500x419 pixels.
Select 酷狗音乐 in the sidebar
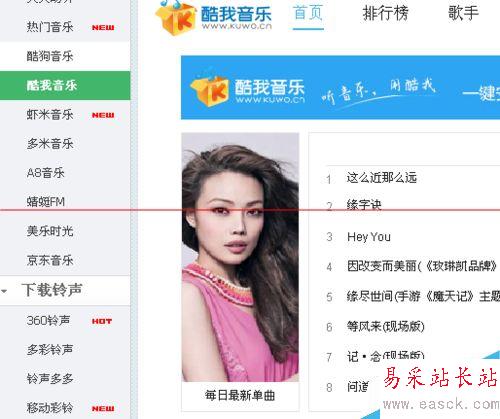point(65,56)
